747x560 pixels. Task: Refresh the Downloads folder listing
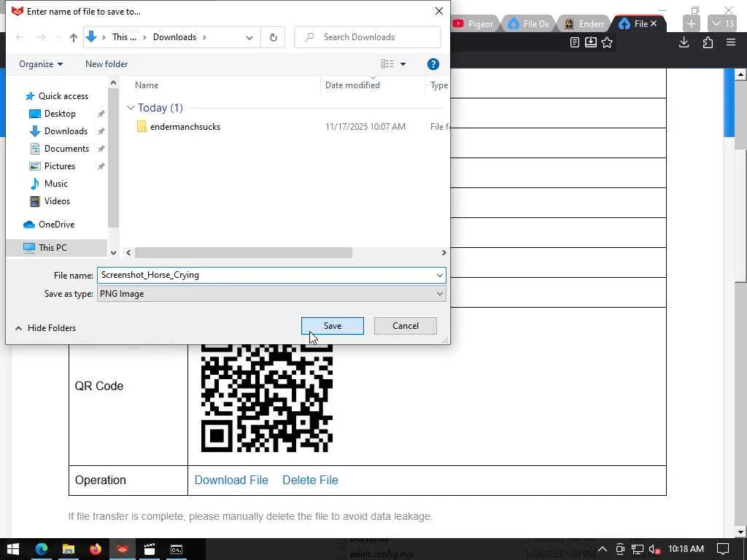(x=273, y=37)
